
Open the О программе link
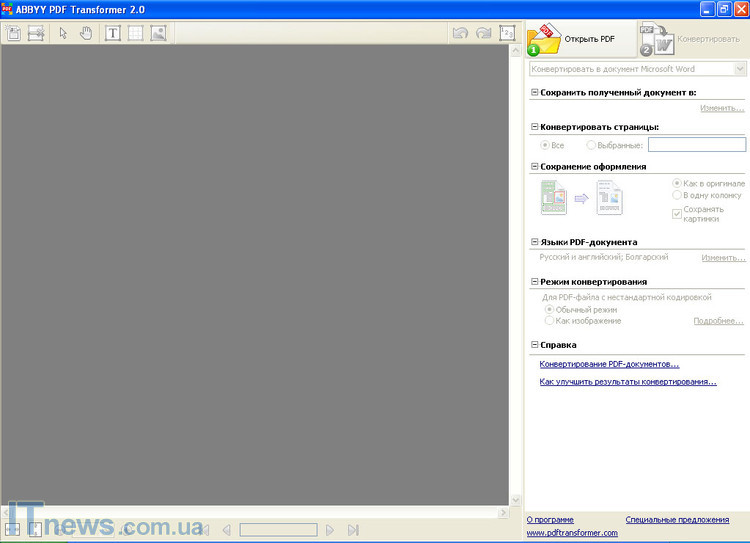click(x=550, y=520)
